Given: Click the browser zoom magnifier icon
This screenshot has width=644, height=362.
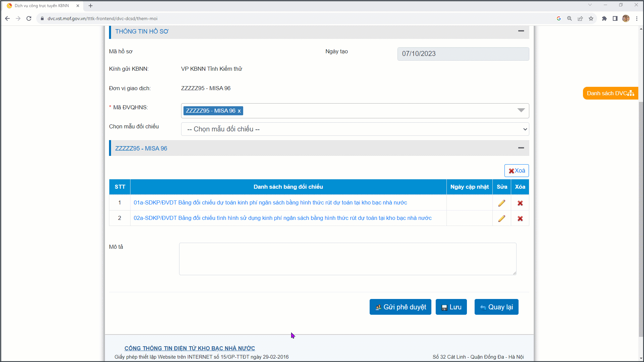Looking at the screenshot, I should click(x=569, y=18).
